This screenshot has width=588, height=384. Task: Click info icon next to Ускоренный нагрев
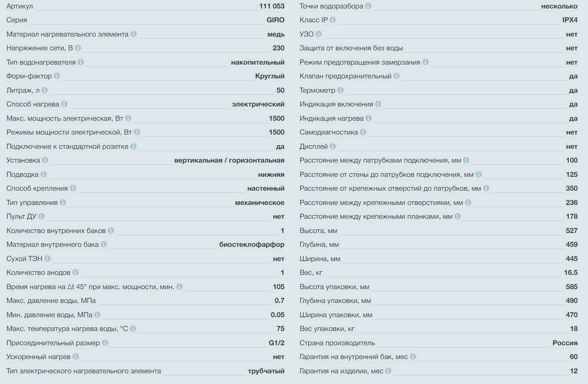pyautogui.click(x=75, y=356)
